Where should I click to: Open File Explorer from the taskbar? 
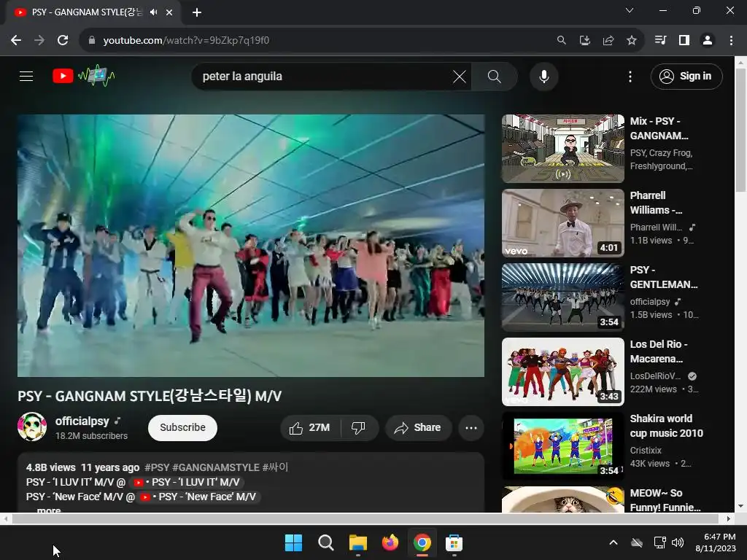pyautogui.click(x=357, y=542)
